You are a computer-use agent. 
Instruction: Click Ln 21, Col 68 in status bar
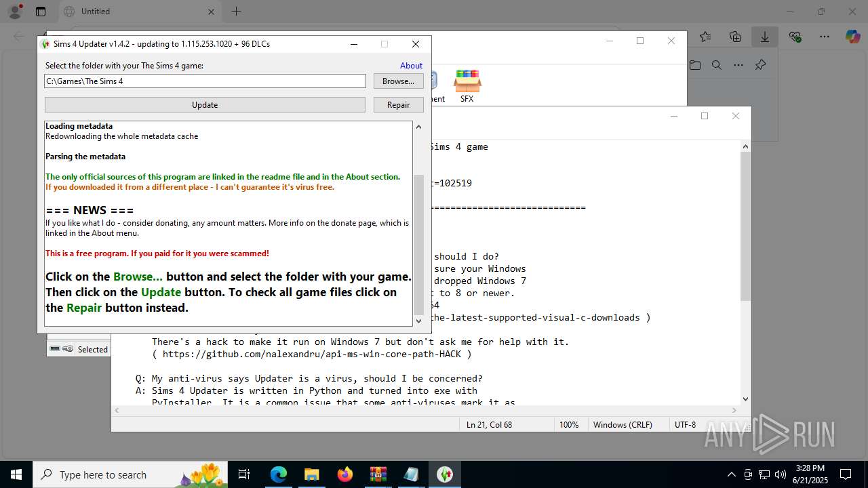[489, 425]
